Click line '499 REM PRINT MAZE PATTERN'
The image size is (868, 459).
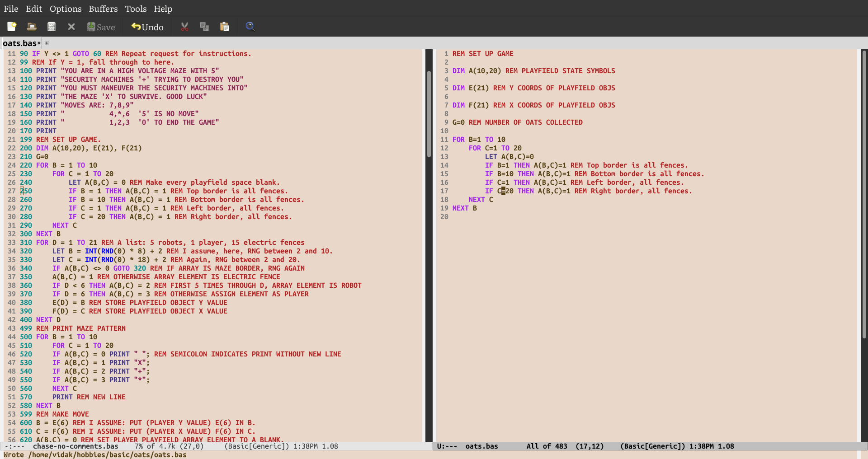73,328
